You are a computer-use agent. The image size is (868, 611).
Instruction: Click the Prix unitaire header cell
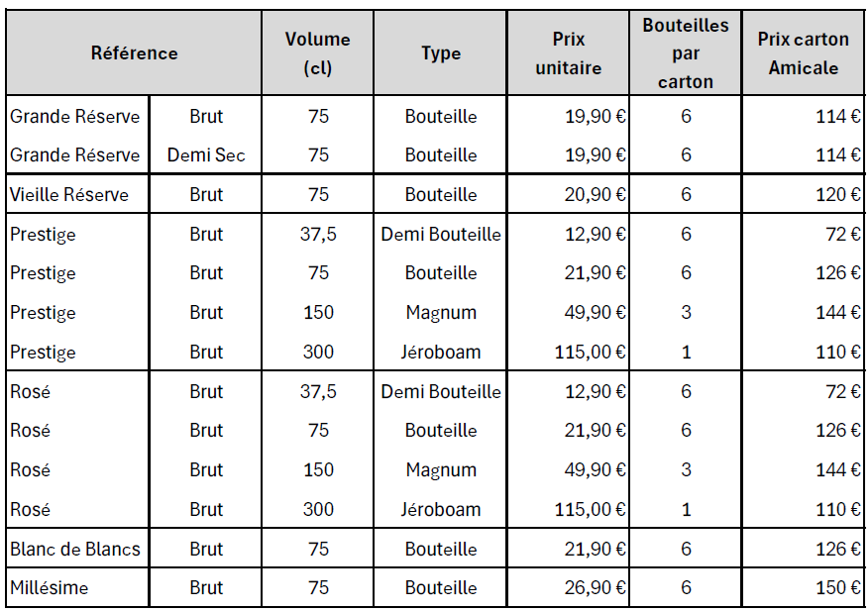pos(569,53)
